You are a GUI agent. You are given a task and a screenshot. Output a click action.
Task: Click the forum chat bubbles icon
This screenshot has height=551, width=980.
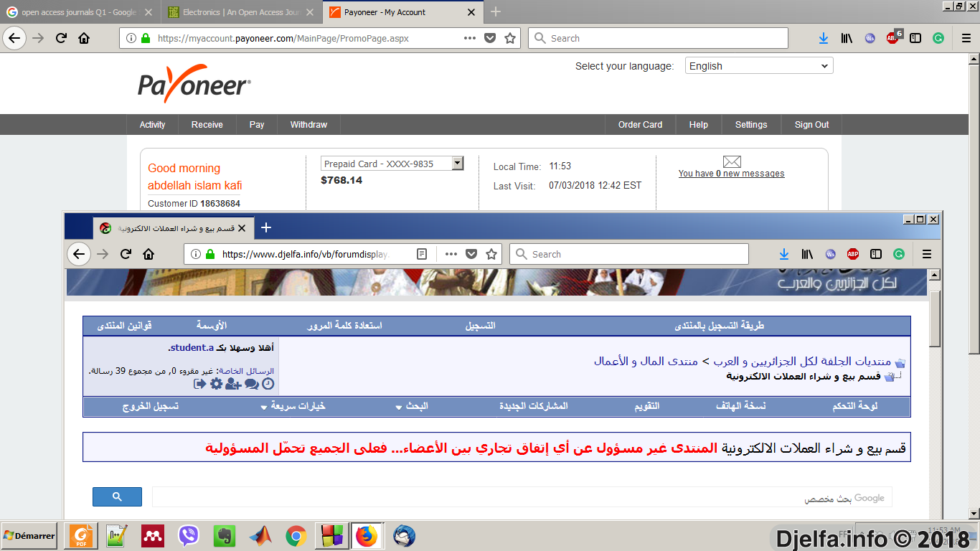point(251,384)
